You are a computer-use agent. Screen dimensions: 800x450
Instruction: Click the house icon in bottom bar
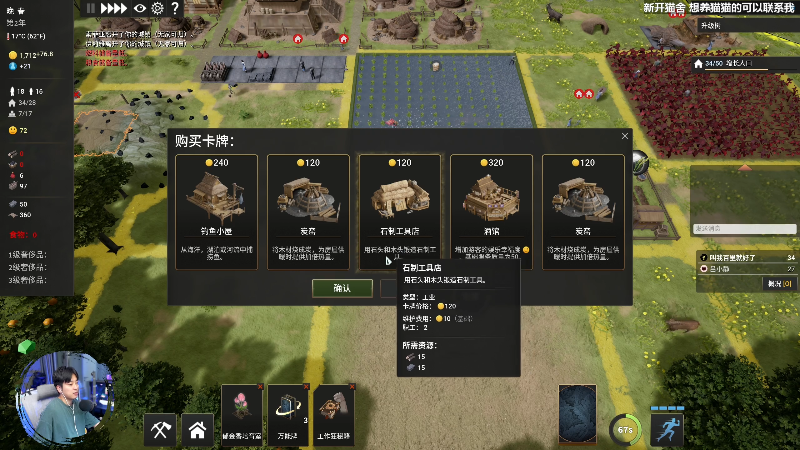(x=197, y=430)
